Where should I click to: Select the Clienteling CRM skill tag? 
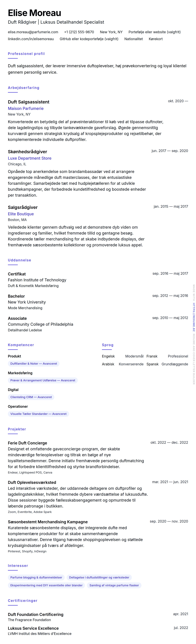point(31,397)
